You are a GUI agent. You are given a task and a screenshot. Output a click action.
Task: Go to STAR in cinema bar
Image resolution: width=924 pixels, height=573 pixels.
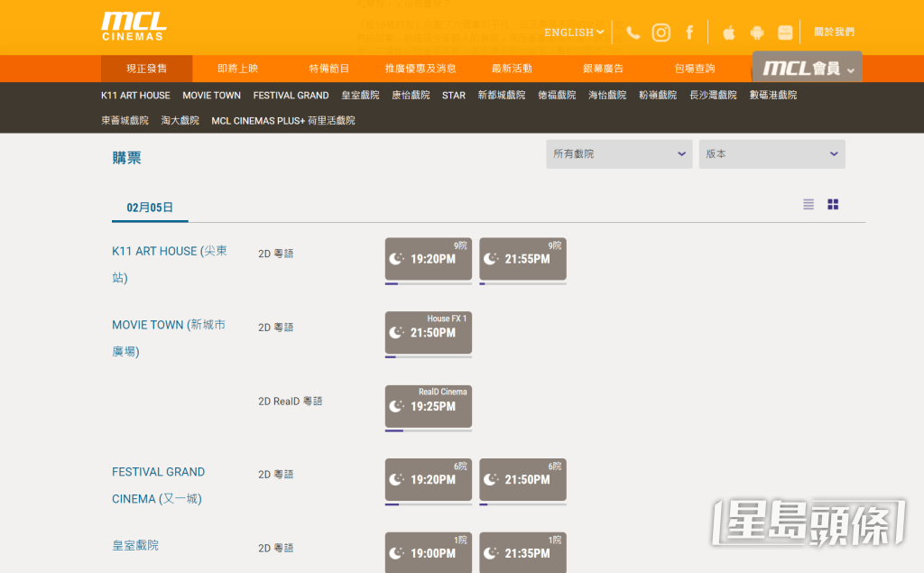coord(454,95)
